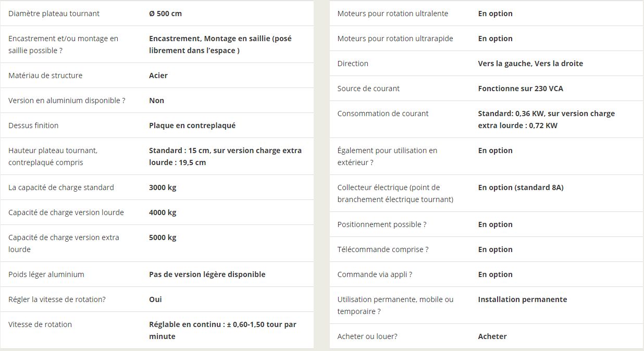Click the "3000 kg" standard capacity value
The height and width of the screenshot is (351, 644).
coord(163,187)
